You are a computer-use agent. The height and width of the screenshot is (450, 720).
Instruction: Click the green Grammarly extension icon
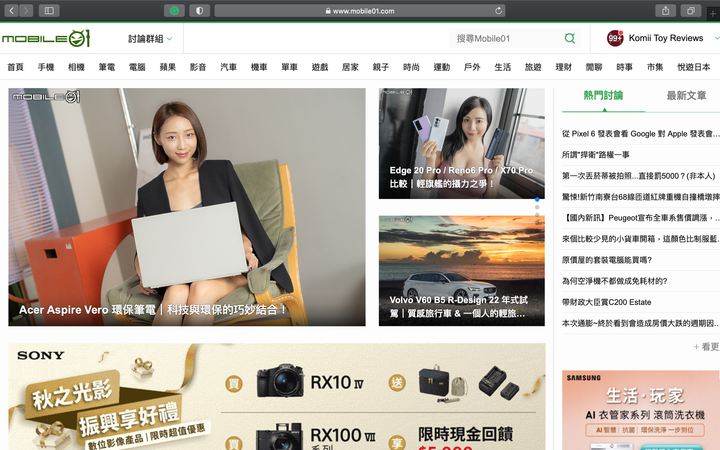[174, 11]
